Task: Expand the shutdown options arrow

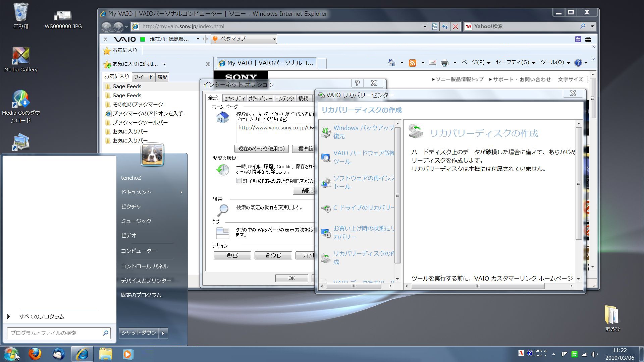Action: coord(163,333)
